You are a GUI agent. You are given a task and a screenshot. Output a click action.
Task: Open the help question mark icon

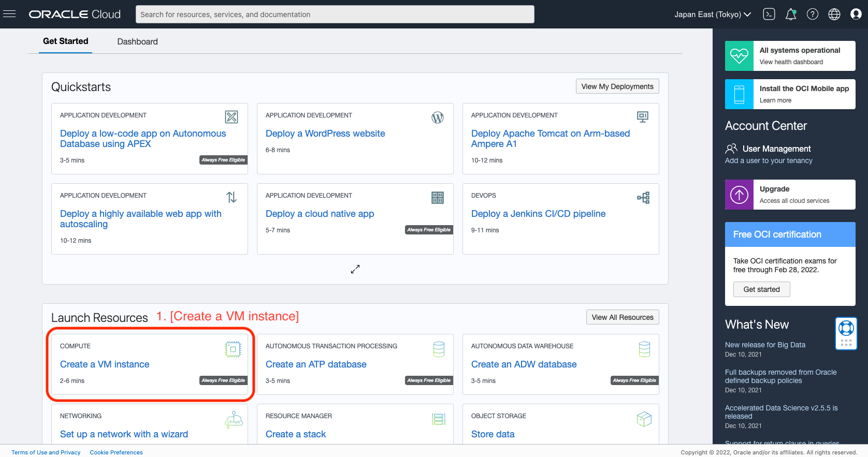[813, 14]
